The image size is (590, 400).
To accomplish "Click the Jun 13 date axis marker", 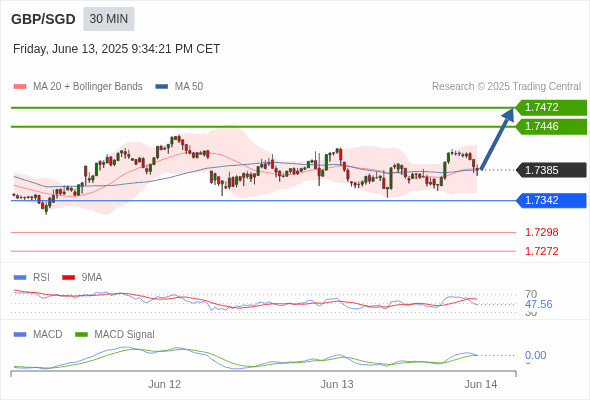I will point(337,384).
